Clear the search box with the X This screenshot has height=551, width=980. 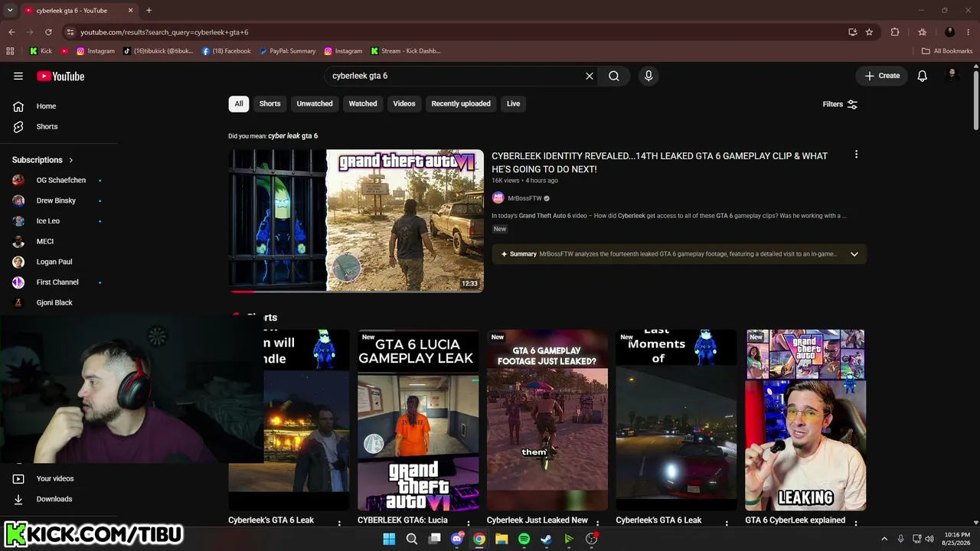pyautogui.click(x=590, y=76)
